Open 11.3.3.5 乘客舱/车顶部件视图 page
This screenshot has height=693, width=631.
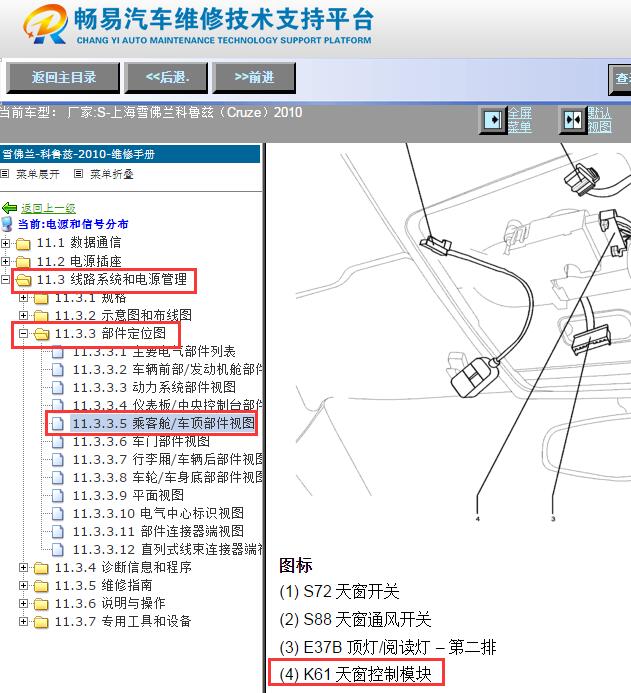(x=163, y=423)
